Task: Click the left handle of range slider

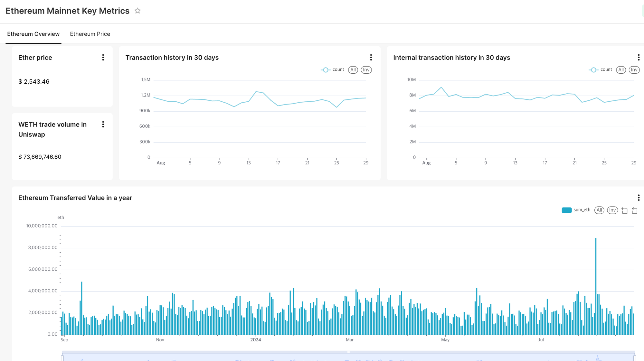Action: pos(62,357)
